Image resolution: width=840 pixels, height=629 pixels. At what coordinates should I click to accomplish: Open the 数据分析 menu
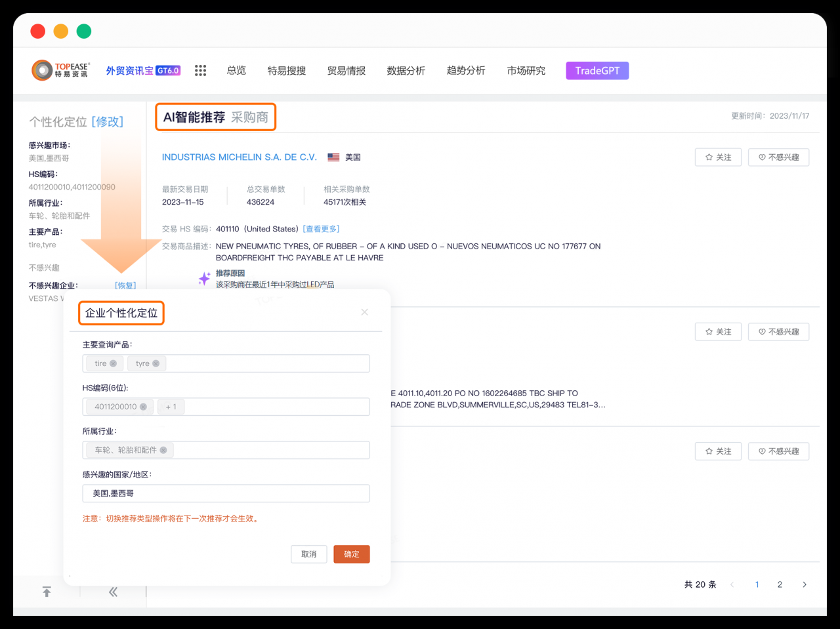(x=406, y=70)
